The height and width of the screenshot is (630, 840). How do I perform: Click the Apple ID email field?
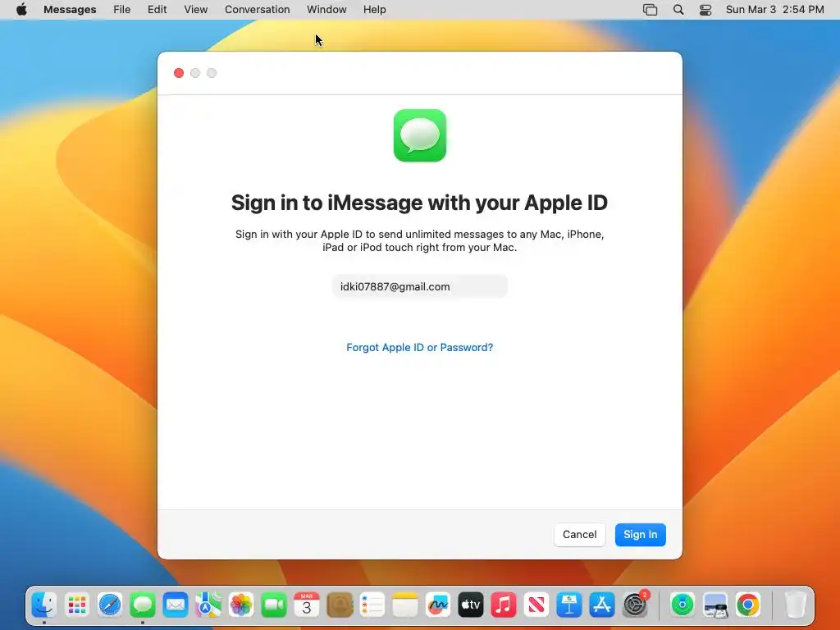click(419, 286)
